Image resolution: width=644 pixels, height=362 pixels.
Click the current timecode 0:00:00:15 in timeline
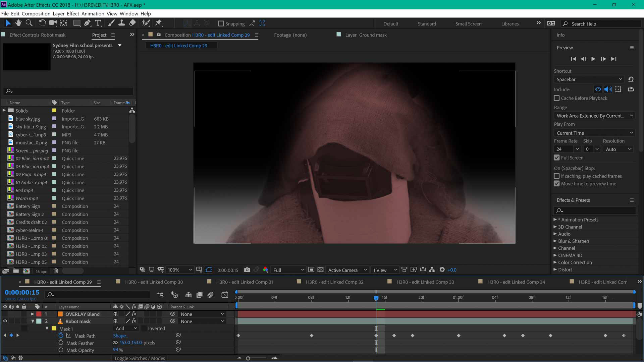[22, 292]
